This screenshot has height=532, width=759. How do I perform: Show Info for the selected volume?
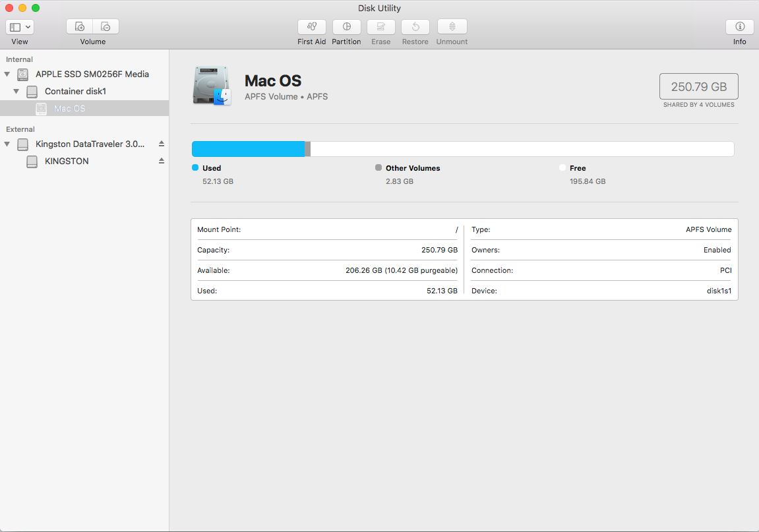coord(740,26)
